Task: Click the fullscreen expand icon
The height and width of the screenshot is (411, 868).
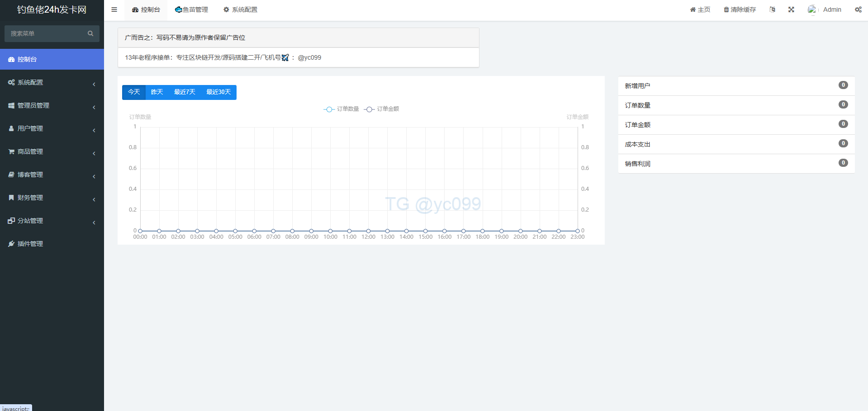Action: (x=791, y=9)
